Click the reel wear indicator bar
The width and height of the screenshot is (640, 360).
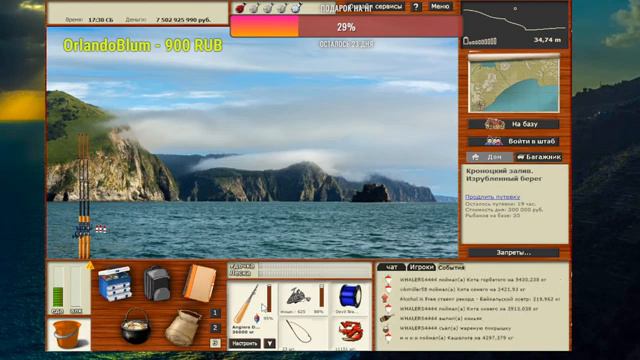click(322, 296)
